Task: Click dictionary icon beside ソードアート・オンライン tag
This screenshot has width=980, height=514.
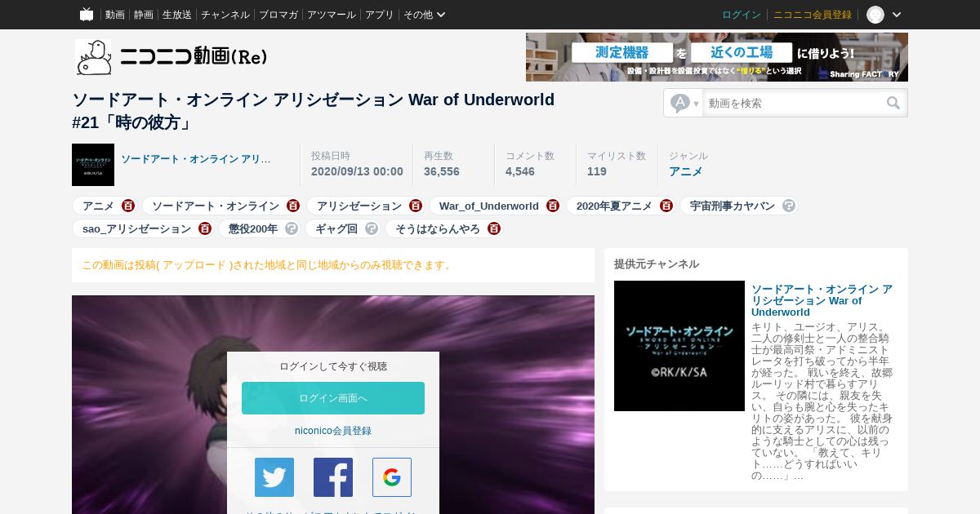Action: click(293, 206)
